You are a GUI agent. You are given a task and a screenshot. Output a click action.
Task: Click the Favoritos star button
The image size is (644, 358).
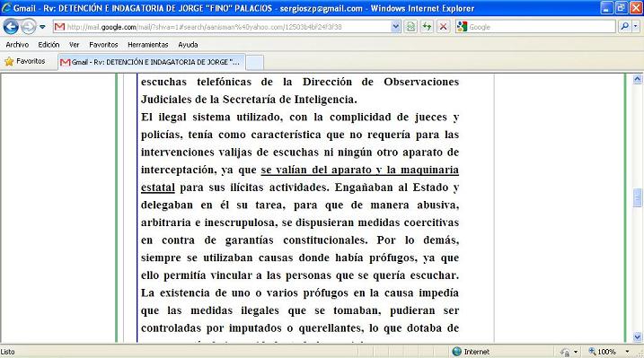[25, 61]
